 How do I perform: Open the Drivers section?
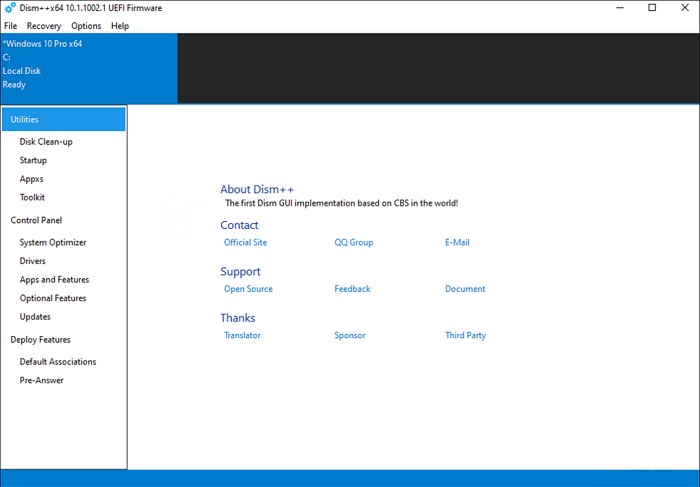[x=33, y=261]
